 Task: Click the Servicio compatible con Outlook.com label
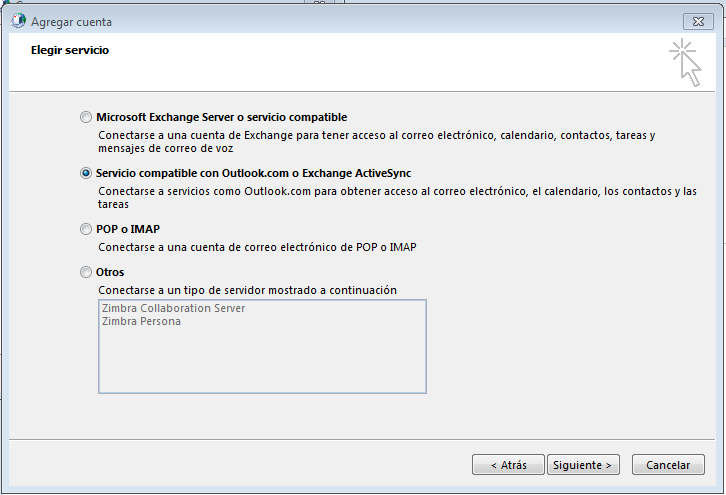coord(253,173)
